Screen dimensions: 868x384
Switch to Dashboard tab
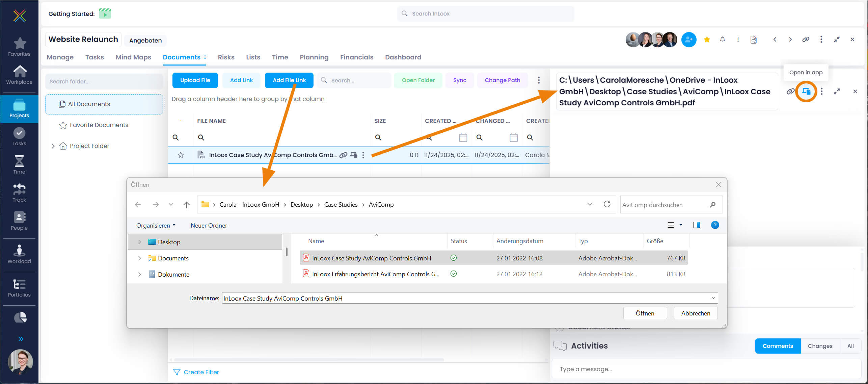click(x=403, y=57)
